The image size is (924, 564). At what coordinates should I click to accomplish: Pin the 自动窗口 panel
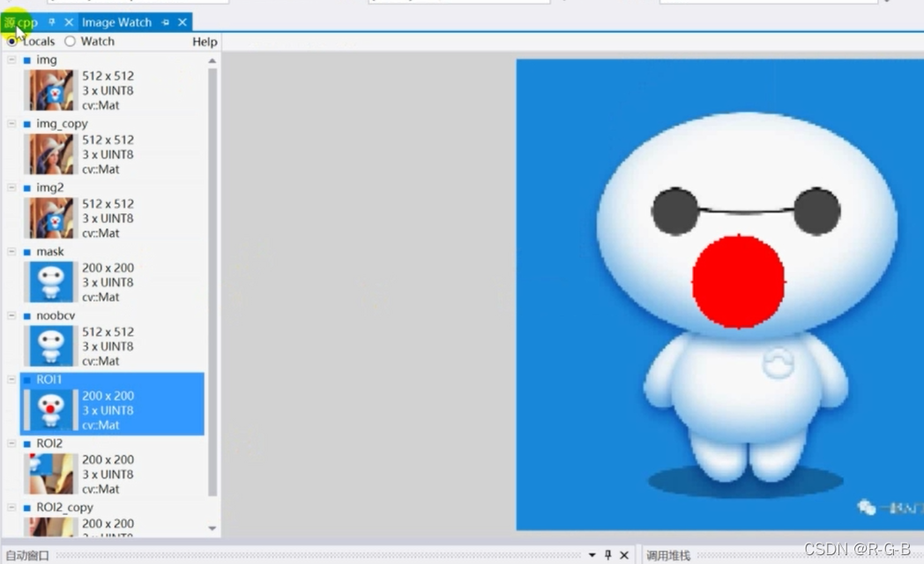[608, 554]
